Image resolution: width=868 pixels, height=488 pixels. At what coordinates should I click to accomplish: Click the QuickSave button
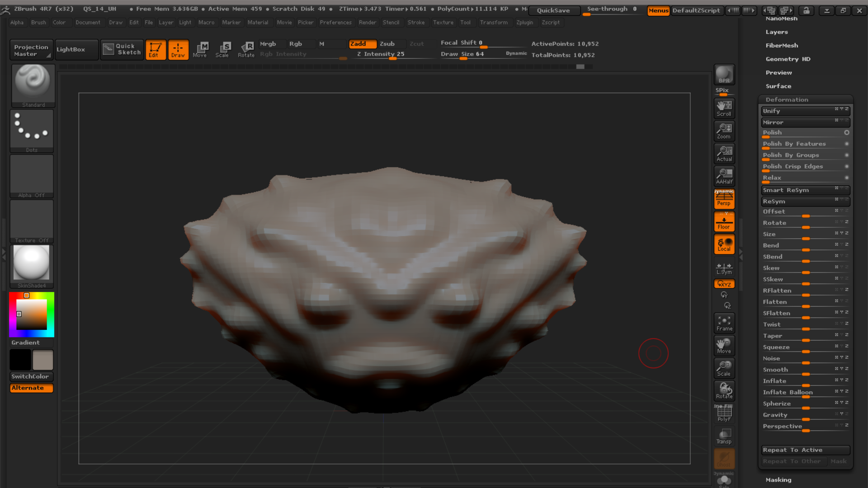click(555, 10)
